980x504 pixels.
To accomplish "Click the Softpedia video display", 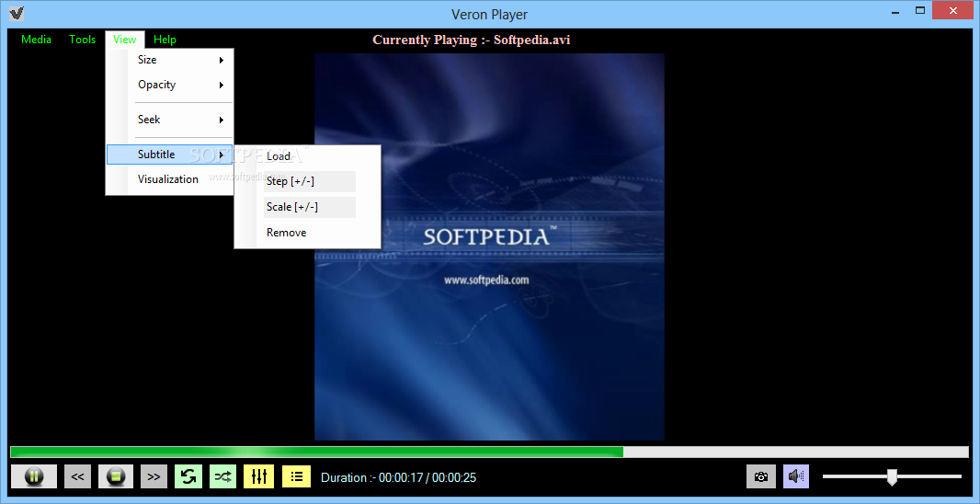I will [x=489, y=246].
